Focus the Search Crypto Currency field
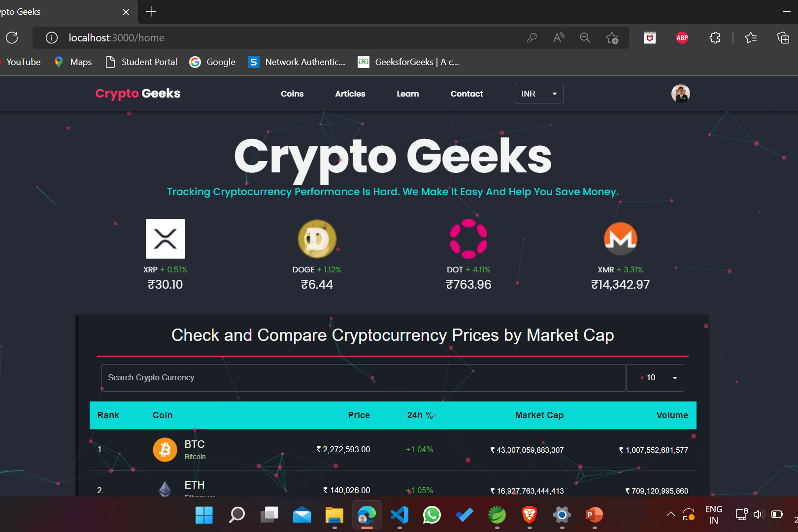Image resolution: width=798 pixels, height=532 pixels. click(x=364, y=378)
